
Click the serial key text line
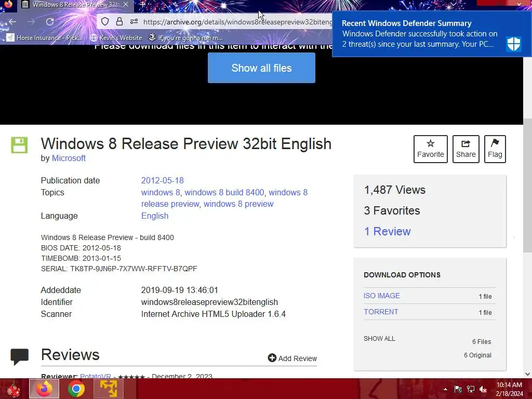tap(119, 269)
